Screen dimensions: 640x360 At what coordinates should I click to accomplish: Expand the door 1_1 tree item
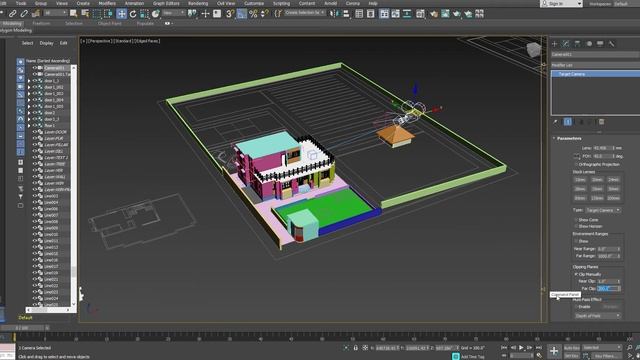pos(29,81)
